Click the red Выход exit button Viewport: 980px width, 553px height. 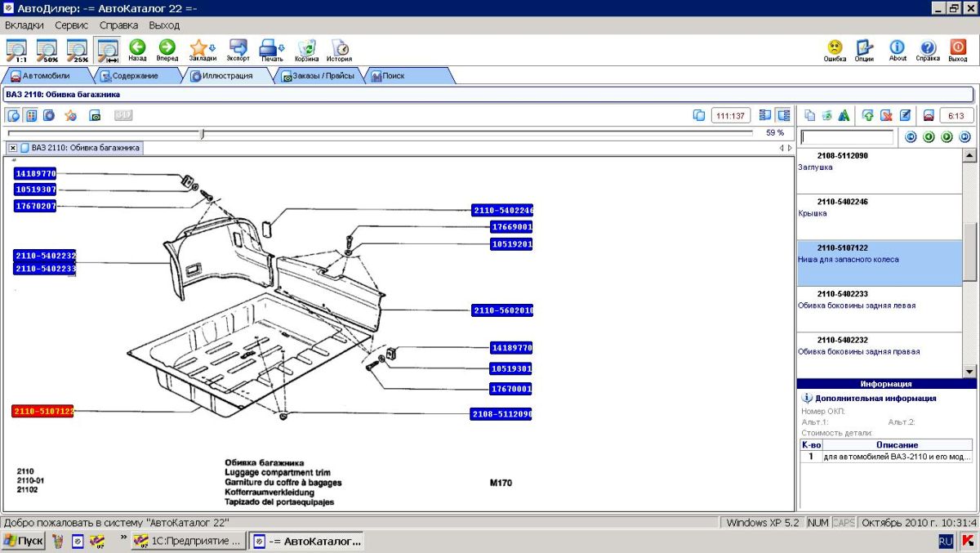click(958, 51)
